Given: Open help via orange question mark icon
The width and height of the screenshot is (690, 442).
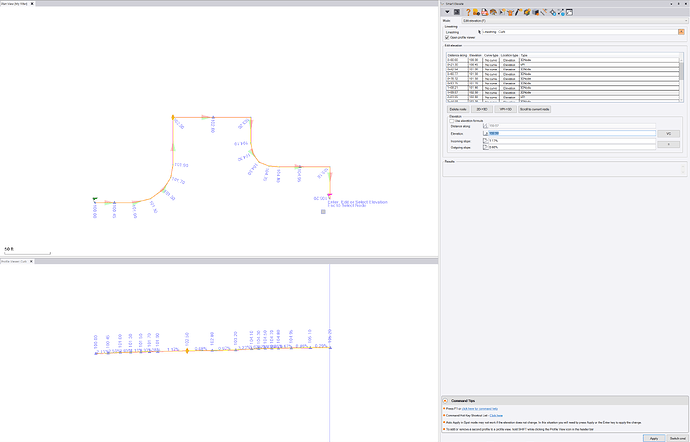Looking at the screenshot, I should point(468,12).
